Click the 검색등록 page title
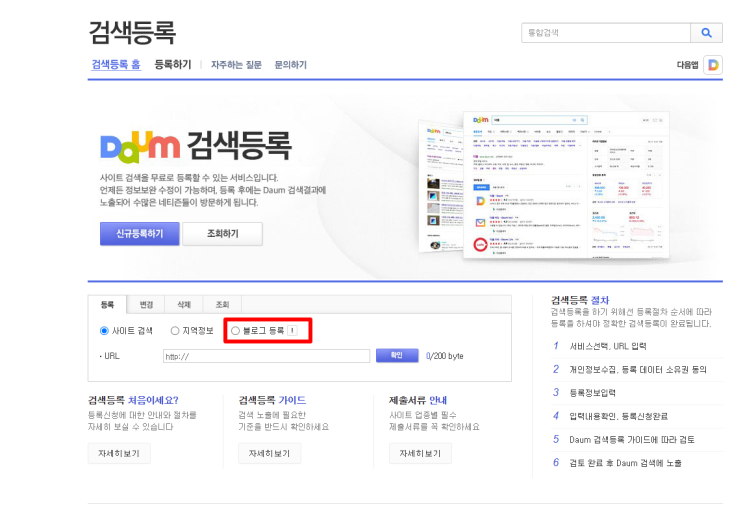 132,33
